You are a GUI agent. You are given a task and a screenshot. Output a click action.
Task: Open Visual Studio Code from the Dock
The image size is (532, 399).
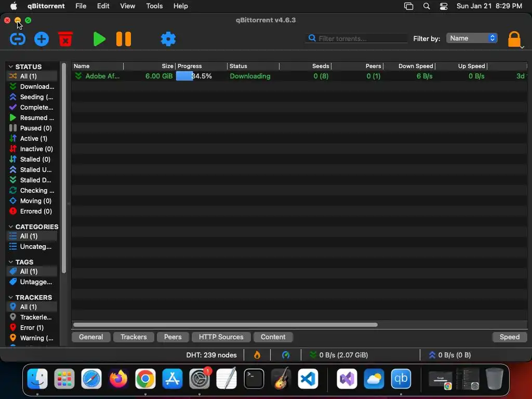pos(308,379)
